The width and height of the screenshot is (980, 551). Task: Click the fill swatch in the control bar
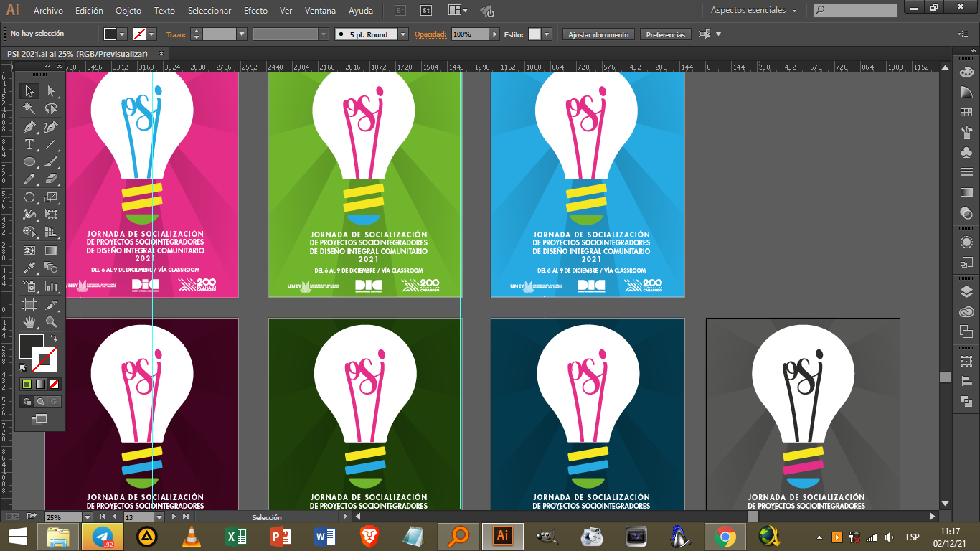[110, 34]
